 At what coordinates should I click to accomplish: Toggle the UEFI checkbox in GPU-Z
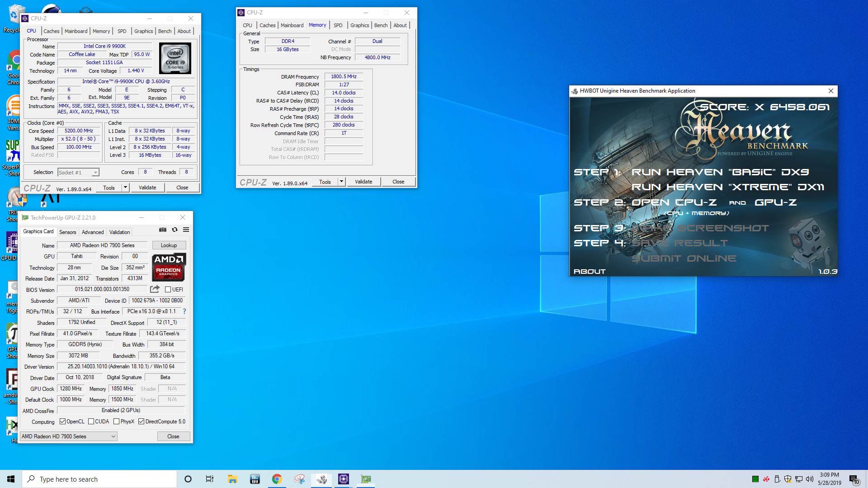(168, 289)
